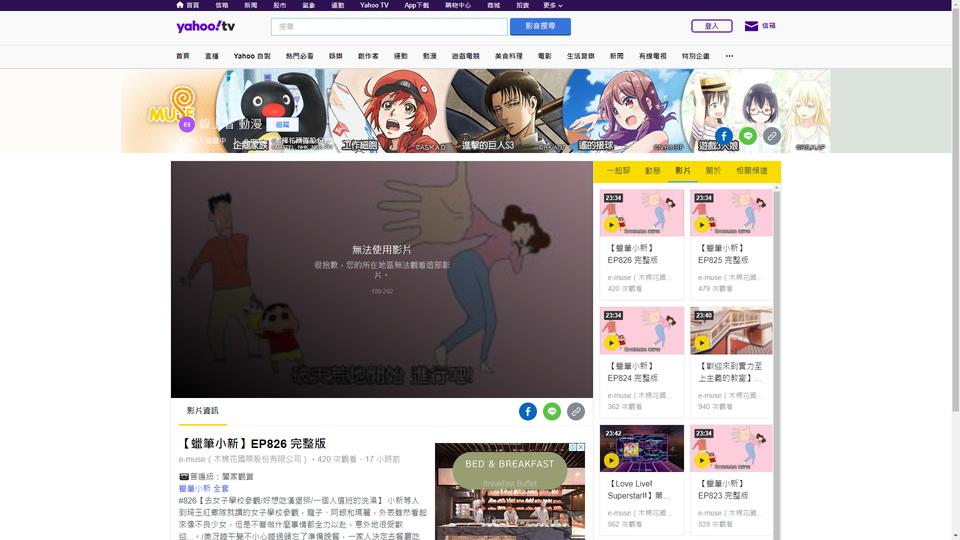
Task: Go to Yahoo 自製 in category navigation
Action: tap(252, 56)
